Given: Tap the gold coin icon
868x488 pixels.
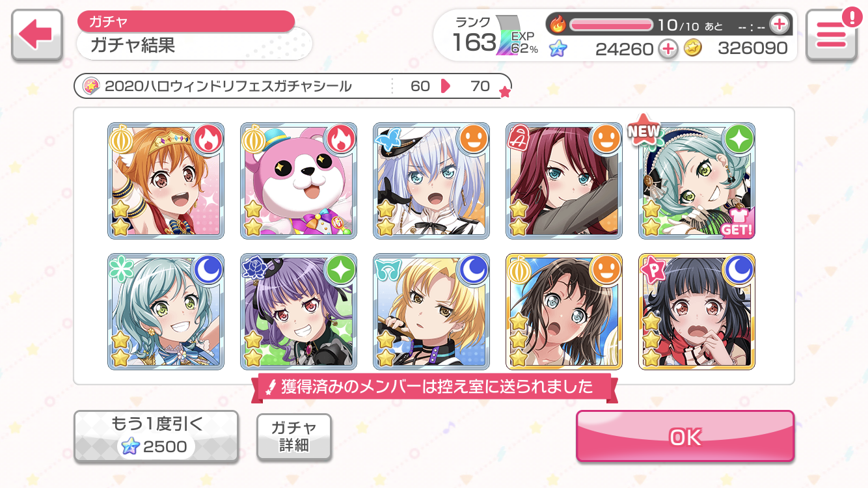Looking at the screenshot, I should coord(693,48).
